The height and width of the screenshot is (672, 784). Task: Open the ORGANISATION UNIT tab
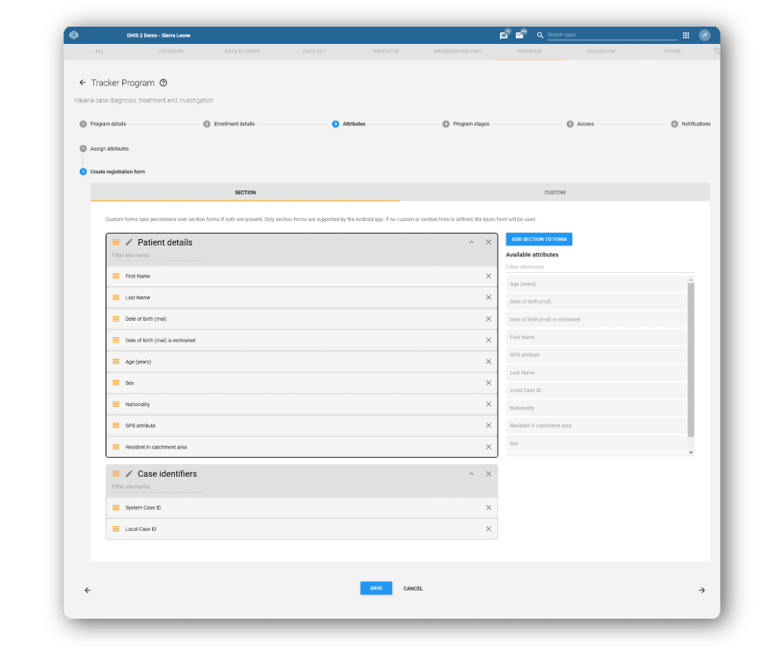[x=458, y=52]
